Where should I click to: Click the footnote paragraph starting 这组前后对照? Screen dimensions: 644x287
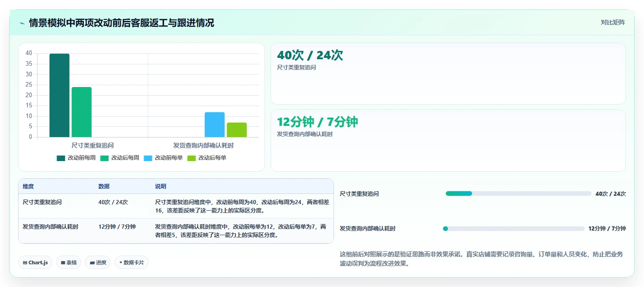pyautogui.click(x=483, y=259)
